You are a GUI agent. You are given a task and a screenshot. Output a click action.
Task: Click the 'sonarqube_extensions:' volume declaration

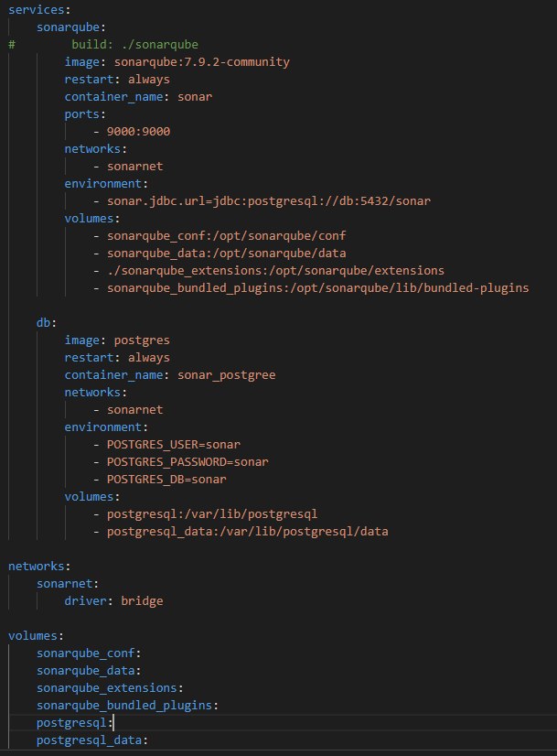[111, 687]
